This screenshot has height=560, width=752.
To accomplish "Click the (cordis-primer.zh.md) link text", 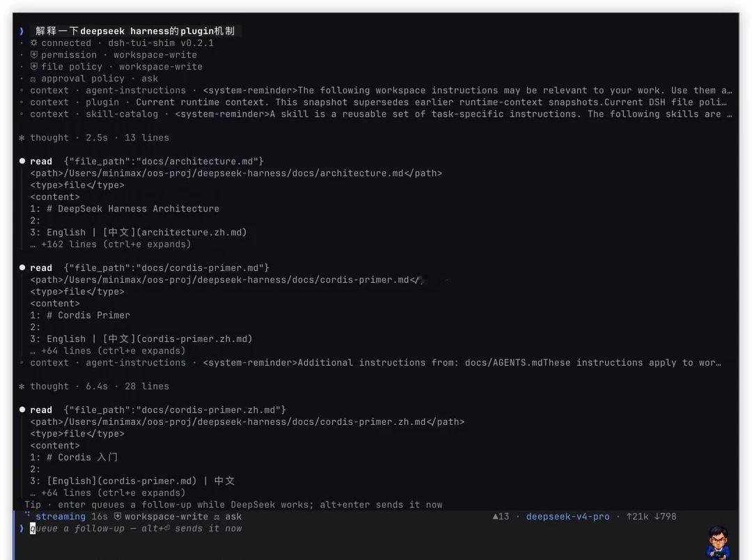I will pyautogui.click(x=194, y=339).
